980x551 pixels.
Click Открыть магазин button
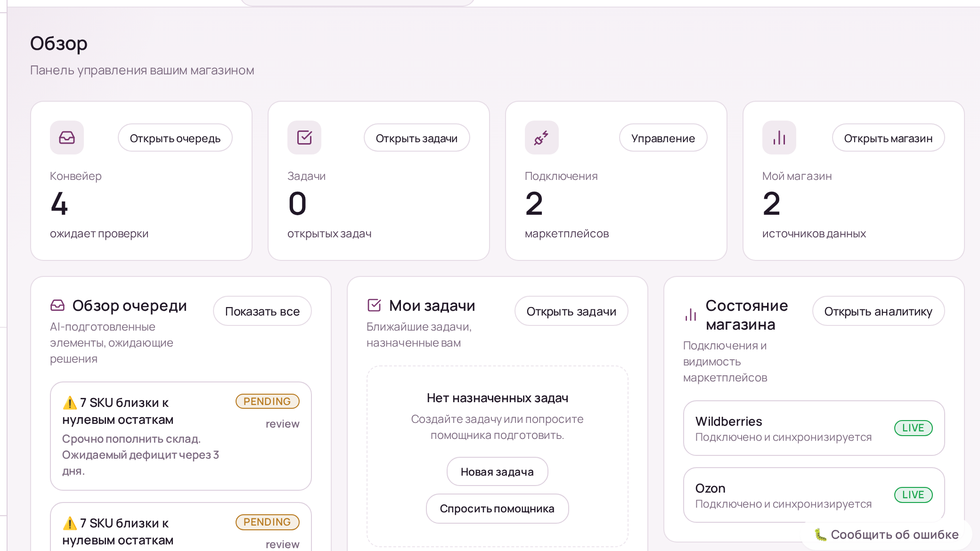pos(888,138)
